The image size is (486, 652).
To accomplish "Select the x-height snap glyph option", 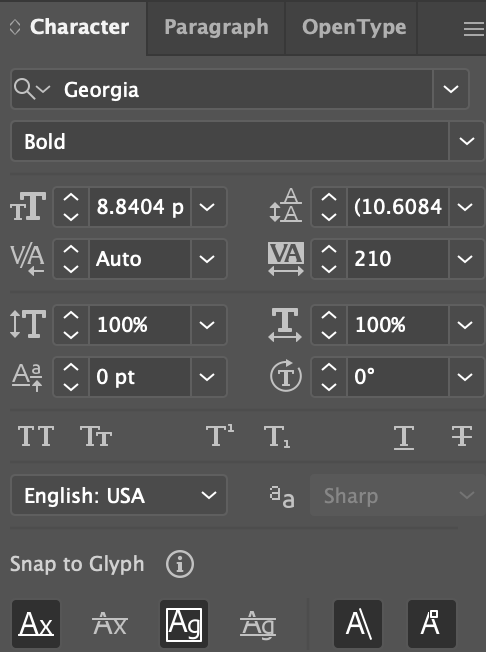I will [110, 623].
